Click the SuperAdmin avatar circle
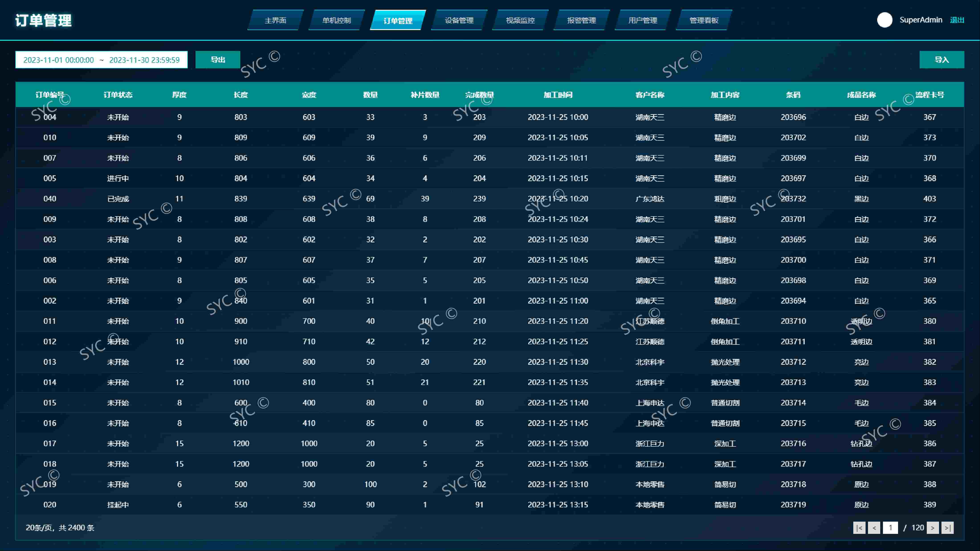The width and height of the screenshot is (980, 551). click(x=884, y=20)
